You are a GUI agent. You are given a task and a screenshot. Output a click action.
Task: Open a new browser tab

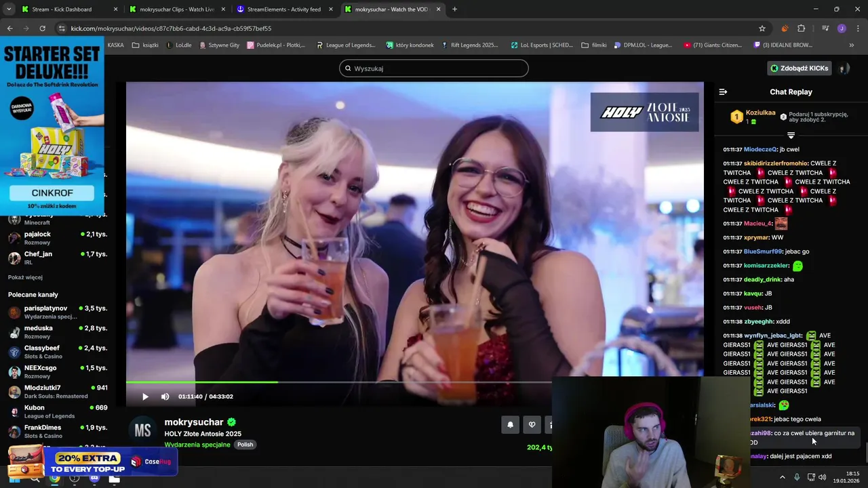(454, 9)
